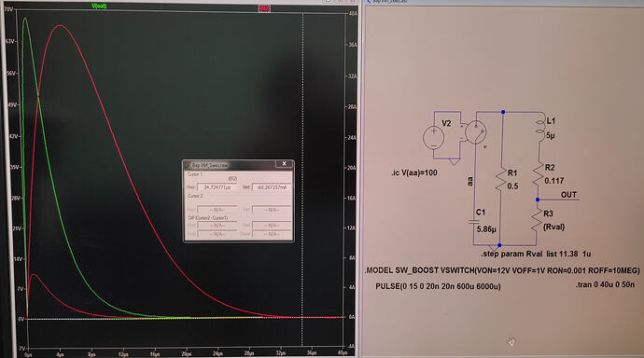Select the R3 resistor symbol
The height and width of the screenshot is (358, 644).
536,220
